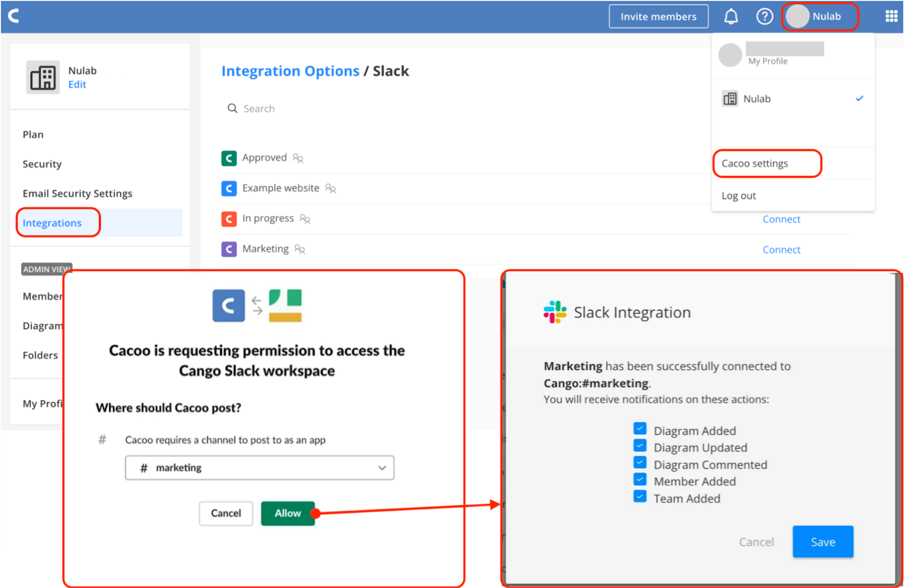Open Security settings in sidebar
This screenshot has width=905, height=588.
pyautogui.click(x=42, y=164)
